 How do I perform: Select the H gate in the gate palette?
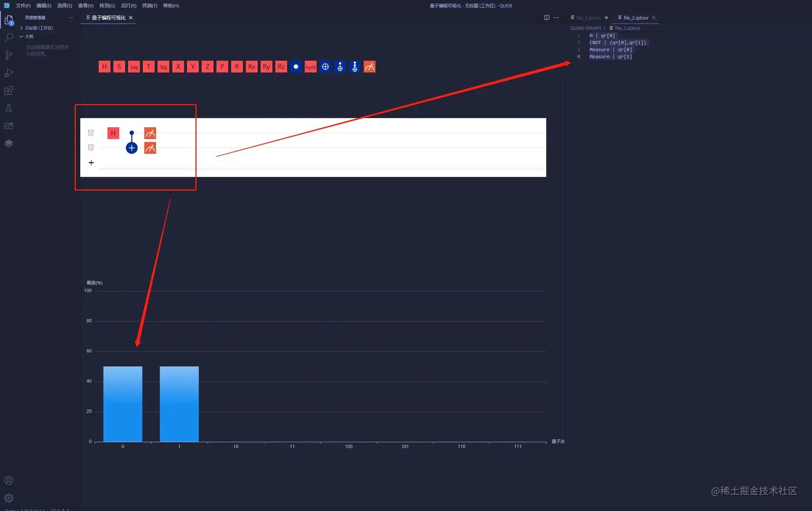click(x=104, y=67)
